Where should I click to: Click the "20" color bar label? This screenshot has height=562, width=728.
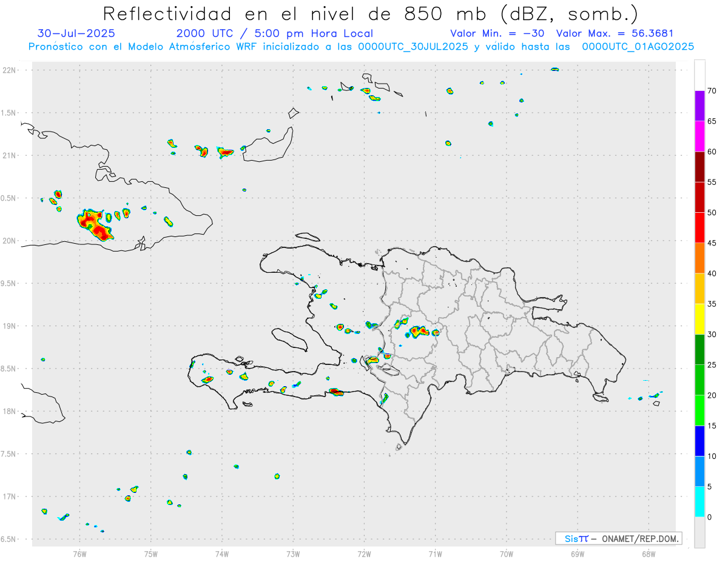pos(712,395)
